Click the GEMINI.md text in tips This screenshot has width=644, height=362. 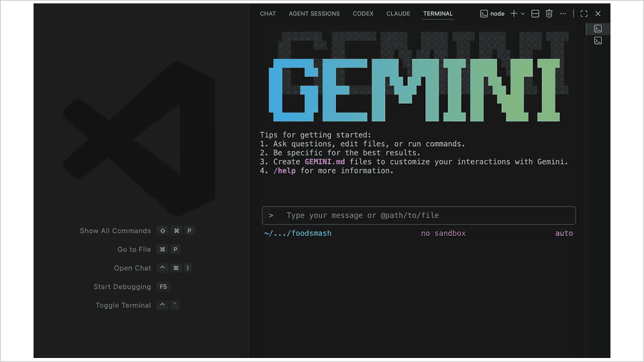click(325, 162)
